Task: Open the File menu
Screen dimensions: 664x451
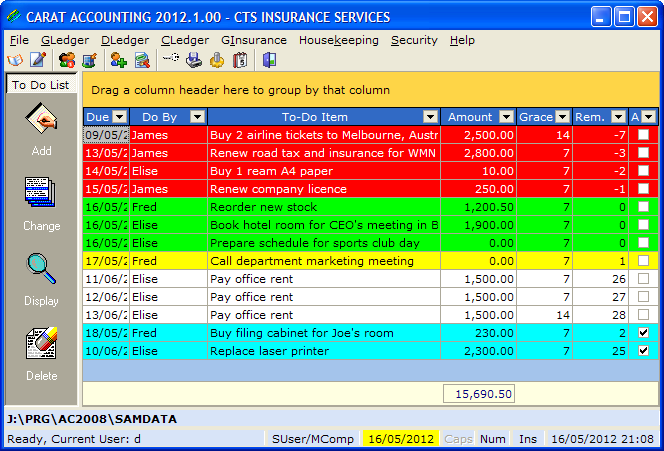Action: point(19,40)
